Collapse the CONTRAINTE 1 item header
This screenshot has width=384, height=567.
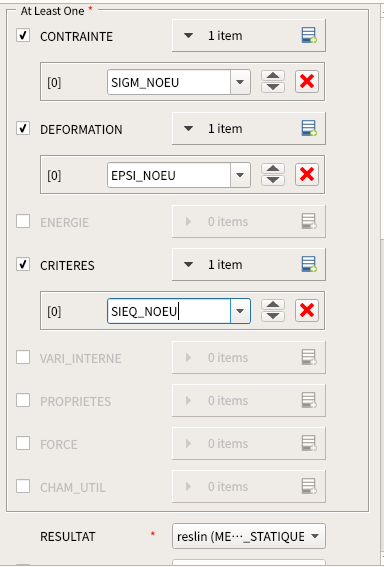[x=188, y=35]
